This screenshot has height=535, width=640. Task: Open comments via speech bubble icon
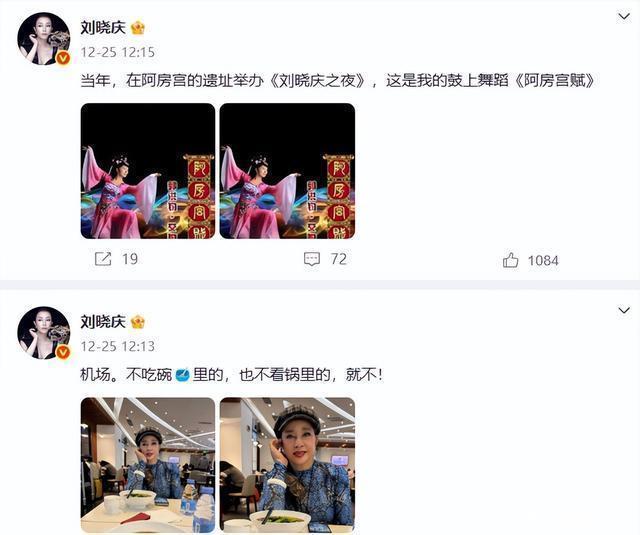coord(312,259)
